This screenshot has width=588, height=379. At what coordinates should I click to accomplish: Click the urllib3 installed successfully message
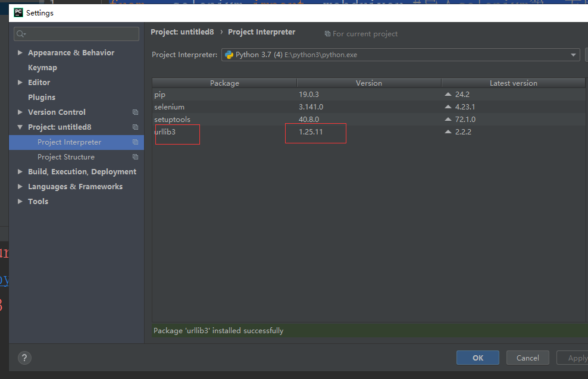[x=218, y=331]
